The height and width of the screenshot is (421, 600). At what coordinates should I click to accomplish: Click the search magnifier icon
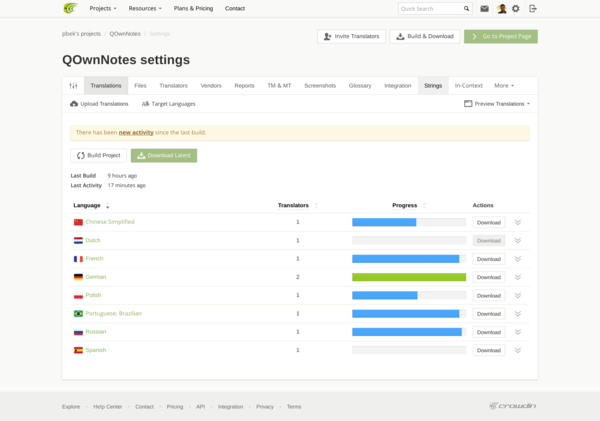[467, 8]
